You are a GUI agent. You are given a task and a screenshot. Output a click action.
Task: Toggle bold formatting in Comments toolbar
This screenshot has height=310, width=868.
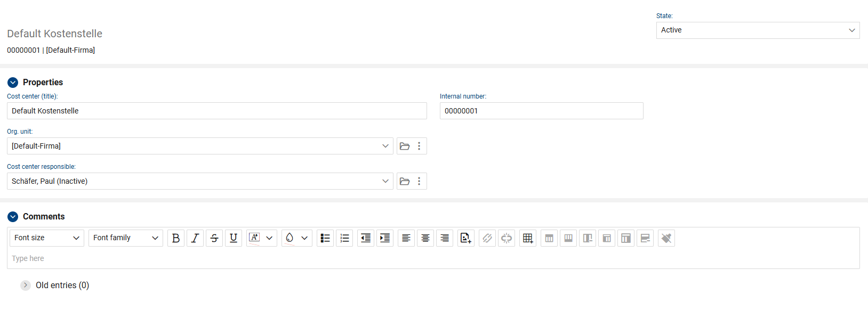pyautogui.click(x=176, y=238)
